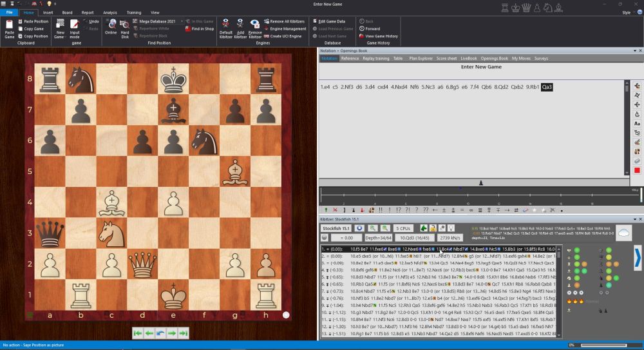
Task: Toggle the board flip indicator circle
Action: coord(286,316)
